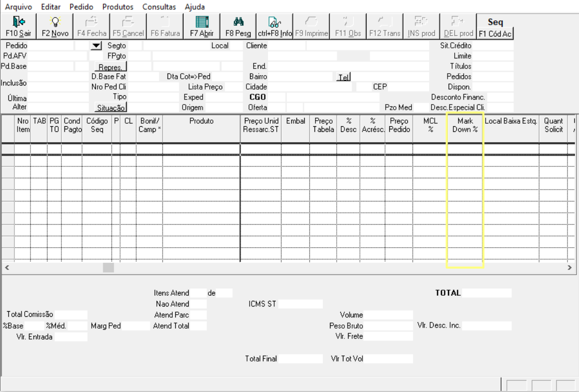The height and width of the screenshot is (392, 579).
Task: Click the Preço Unid Ressarc.ST column header
Action: point(261,128)
